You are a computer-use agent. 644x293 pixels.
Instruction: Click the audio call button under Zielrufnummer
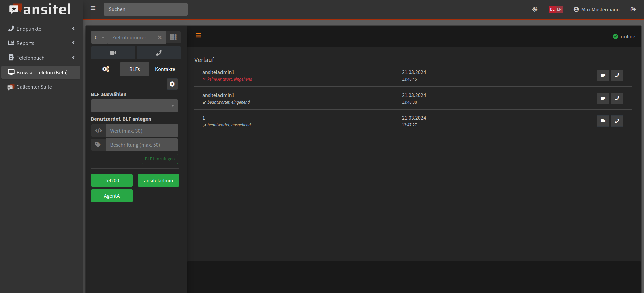pyautogui.click(x=159, y=53)
